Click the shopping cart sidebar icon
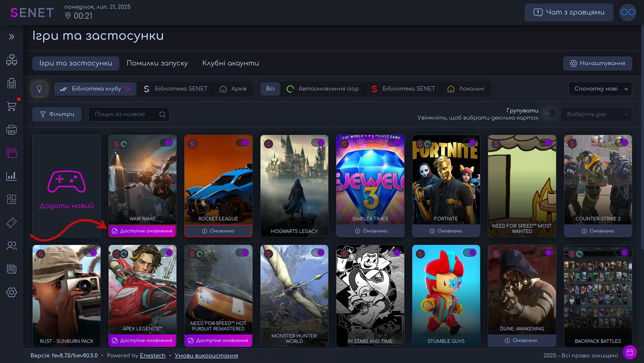 12,106
